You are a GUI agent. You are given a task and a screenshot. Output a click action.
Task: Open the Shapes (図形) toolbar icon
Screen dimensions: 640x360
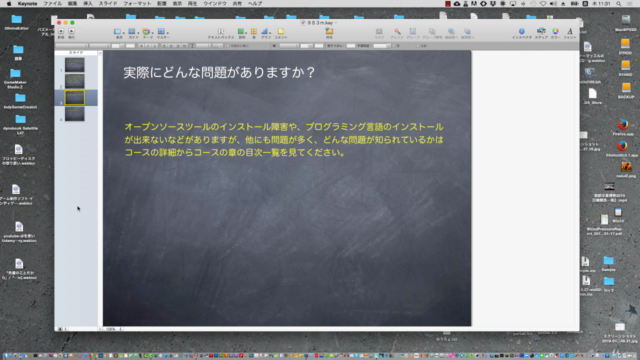coord(241,31)
